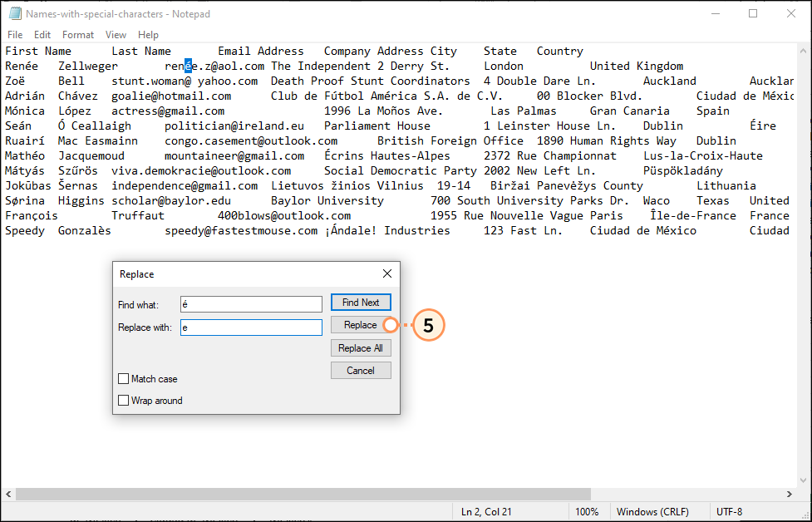Close the Replace dialog with X

click(x=387, y=273)
